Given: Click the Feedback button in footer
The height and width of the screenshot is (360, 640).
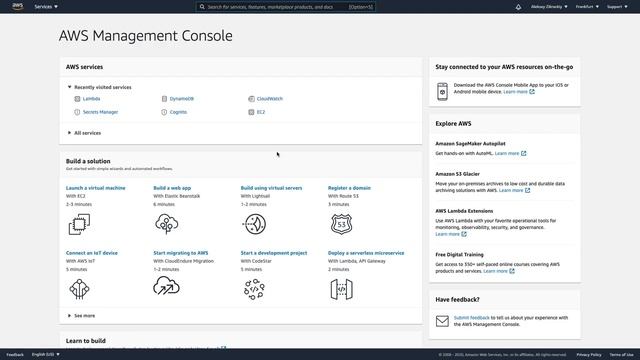Looking at the screenshot, I should [x=15, y=354].
